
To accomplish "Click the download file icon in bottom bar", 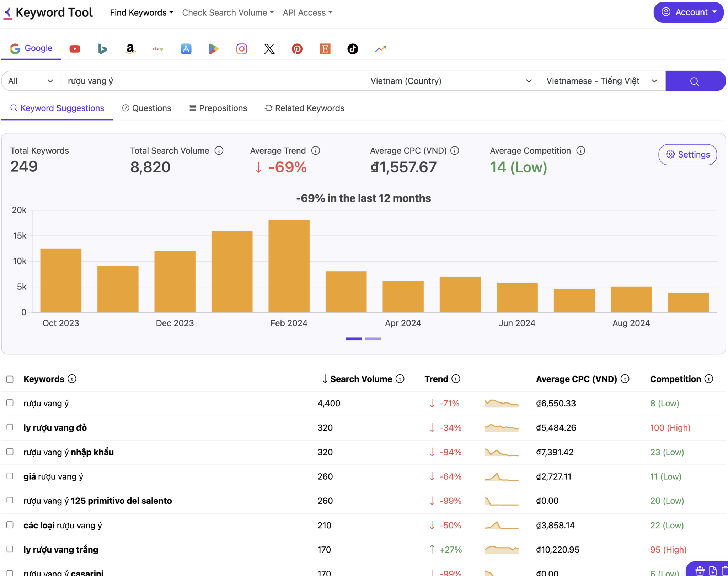I will coord(713,571).
